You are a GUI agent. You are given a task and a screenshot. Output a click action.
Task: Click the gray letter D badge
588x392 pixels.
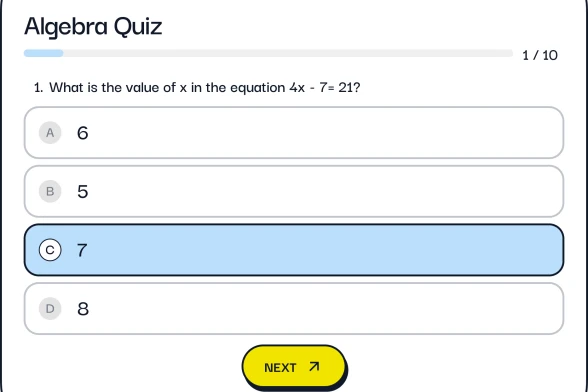[x=50, y=308]
